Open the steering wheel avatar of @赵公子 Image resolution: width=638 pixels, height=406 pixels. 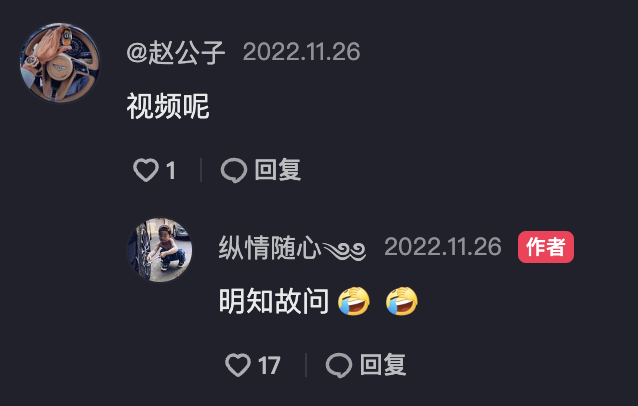coord(60,62)
